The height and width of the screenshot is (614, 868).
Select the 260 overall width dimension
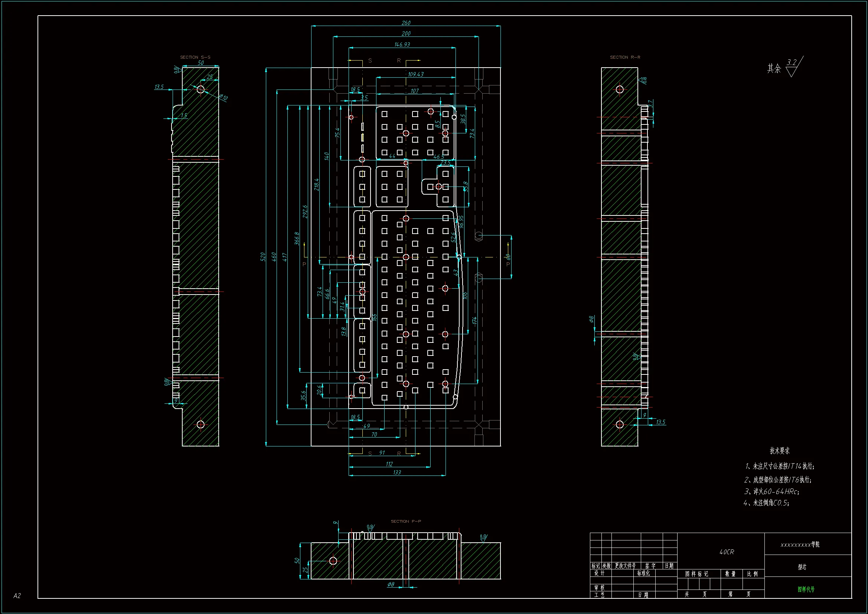coord(406,23)
